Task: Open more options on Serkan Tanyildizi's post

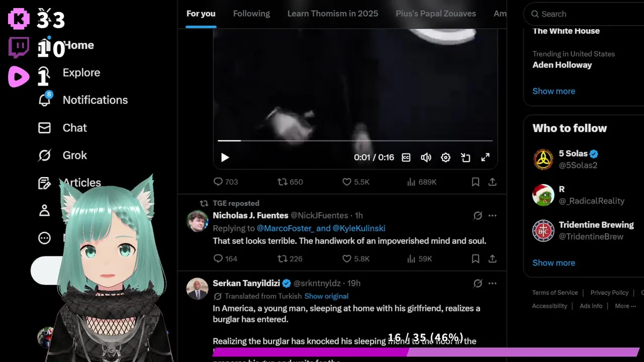Action: click(x=493, y=283)
